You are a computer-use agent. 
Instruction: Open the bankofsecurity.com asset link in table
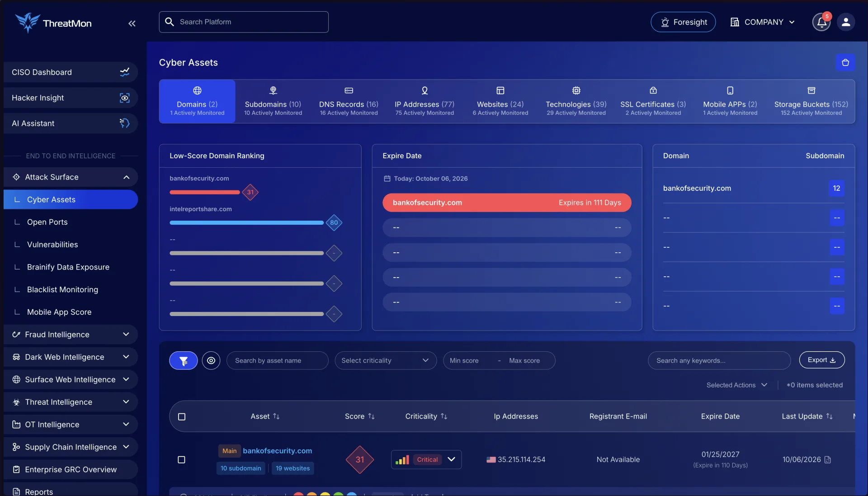(277, 451)
